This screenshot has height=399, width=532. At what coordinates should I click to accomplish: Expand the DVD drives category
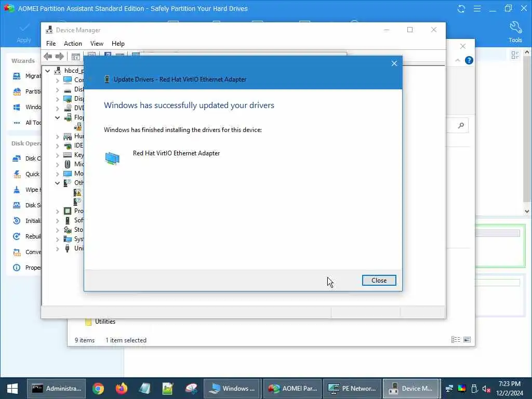point(57,109)
